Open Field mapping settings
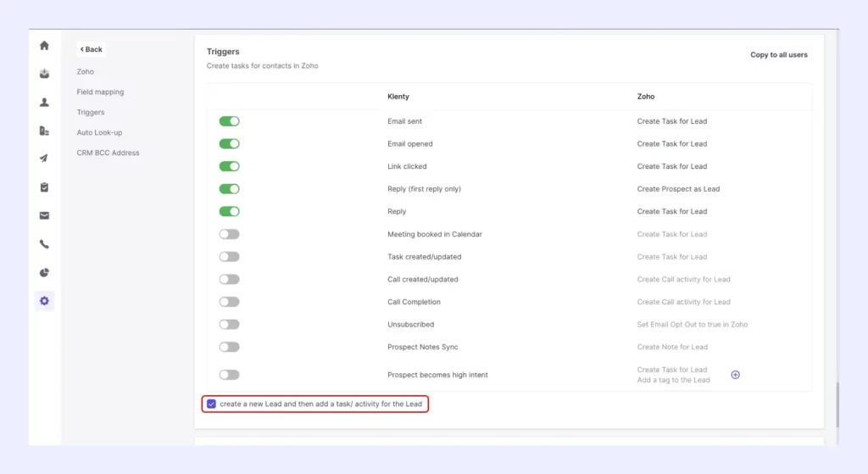Screen dimensions: 868x474 pyautogui.click(x=100, y=92)
